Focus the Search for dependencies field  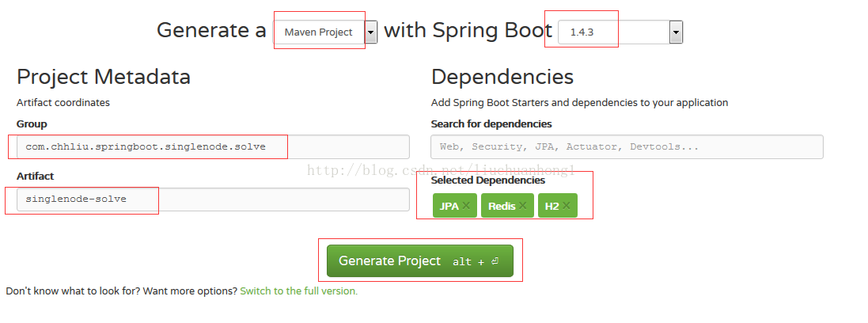[627, 146]
